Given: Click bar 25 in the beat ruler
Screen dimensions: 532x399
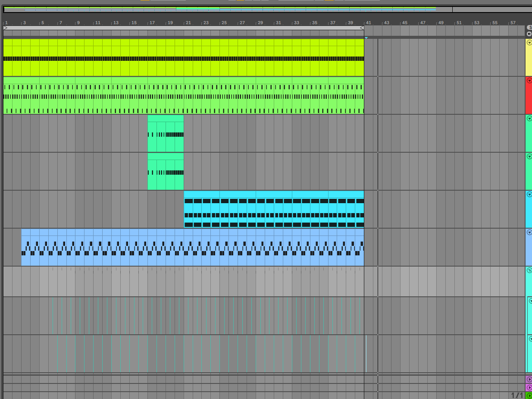Looking at the screenshot, I should click(x=224, y=23).
